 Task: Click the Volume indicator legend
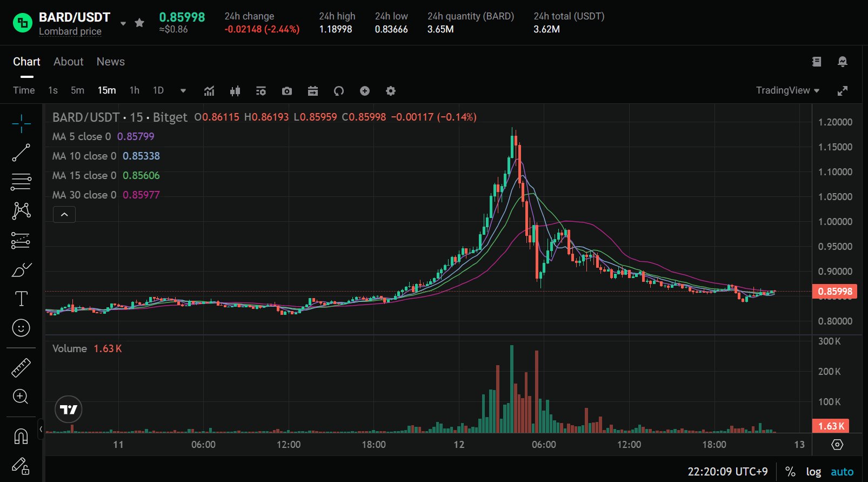pos(70,348)
